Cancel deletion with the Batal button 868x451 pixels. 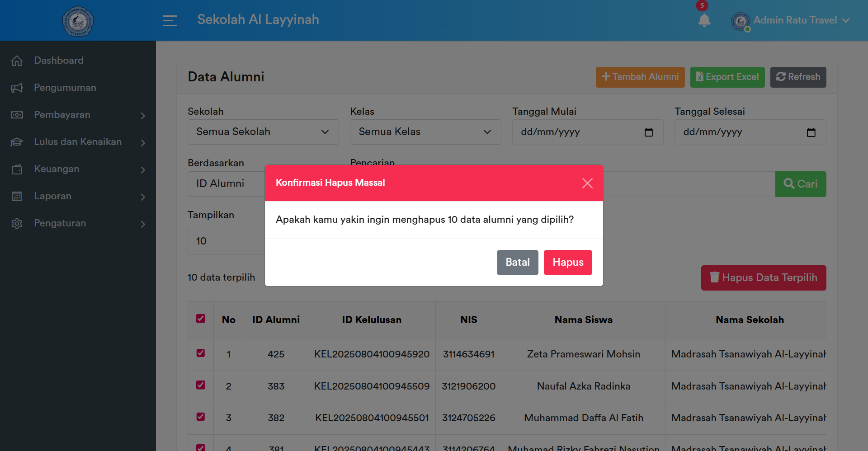point(517,263)
